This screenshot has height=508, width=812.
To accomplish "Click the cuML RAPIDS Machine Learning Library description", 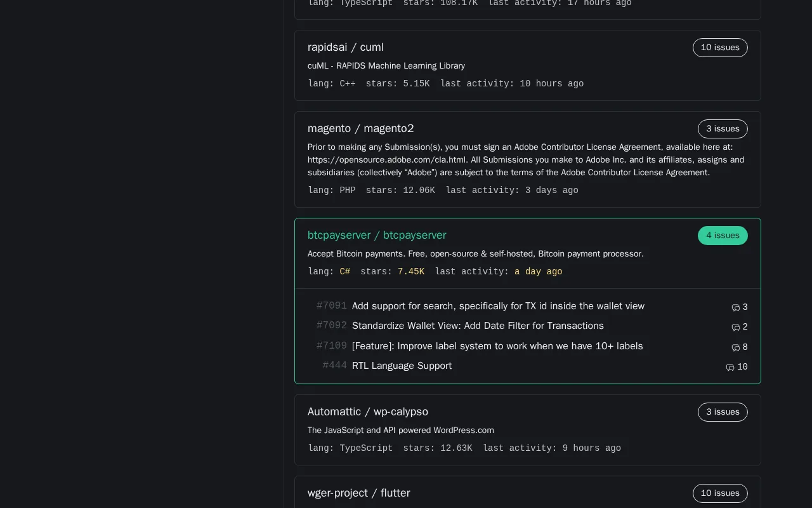I will (x=386, y=65).
